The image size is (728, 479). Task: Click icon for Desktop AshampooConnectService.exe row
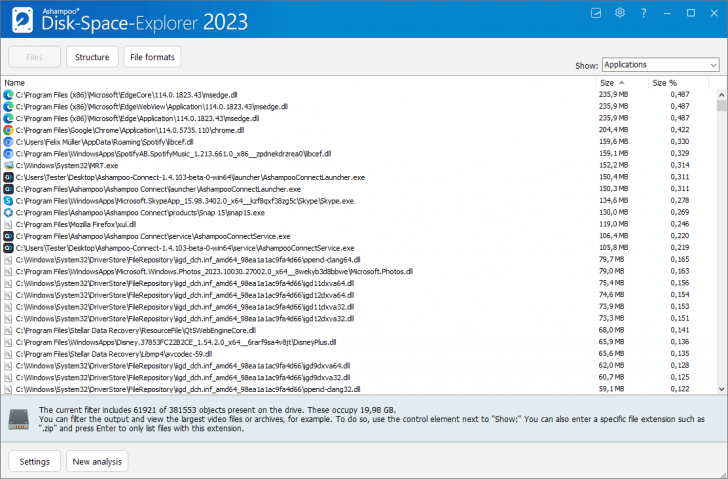(x=8, y=248)
